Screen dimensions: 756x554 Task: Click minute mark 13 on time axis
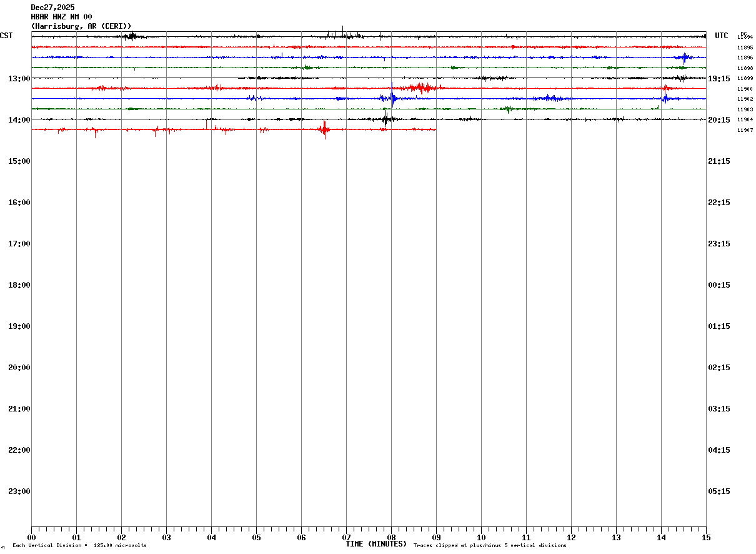(616, 538)
